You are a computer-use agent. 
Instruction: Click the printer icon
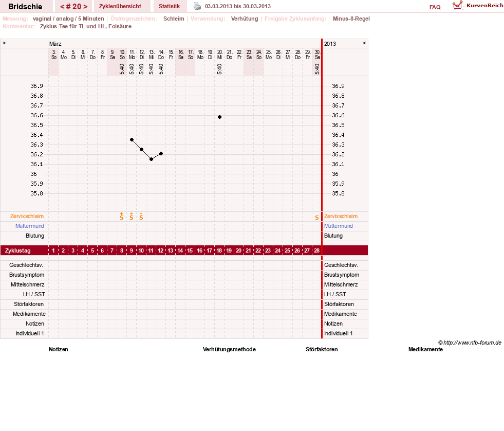tap(197, 6)
